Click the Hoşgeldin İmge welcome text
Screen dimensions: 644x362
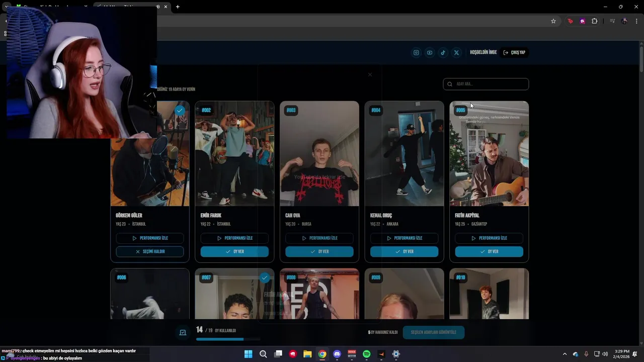(483, 52)
